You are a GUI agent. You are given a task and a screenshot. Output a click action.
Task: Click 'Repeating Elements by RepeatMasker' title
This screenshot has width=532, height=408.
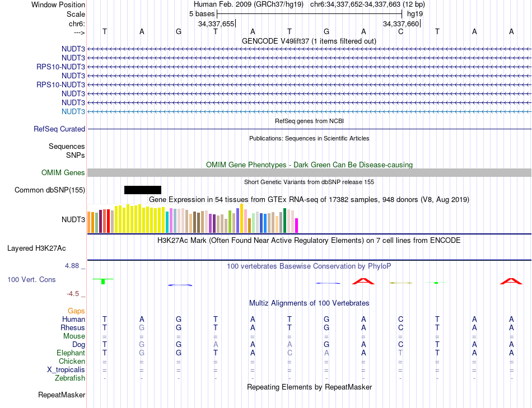pyautogui.click(x=309, y=387)
